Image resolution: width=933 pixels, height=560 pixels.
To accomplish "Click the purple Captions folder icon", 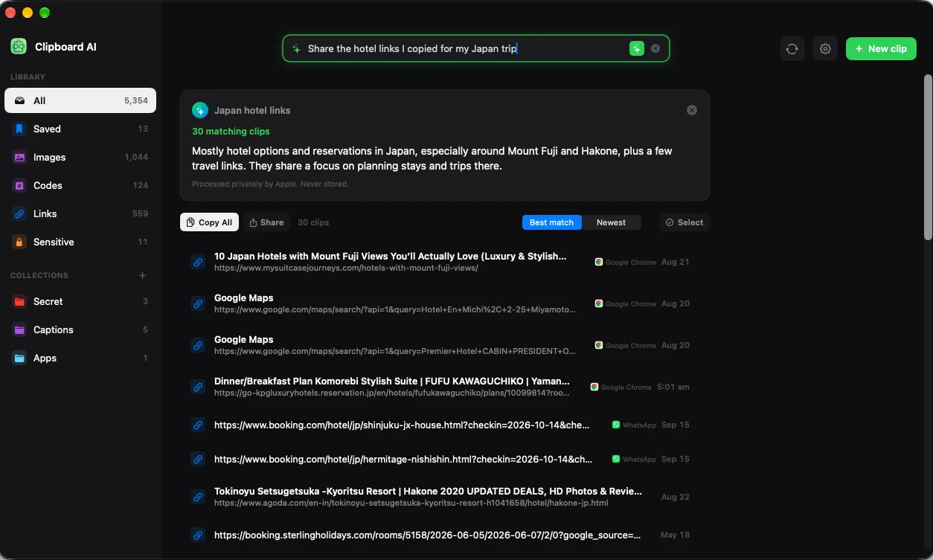I will [19, 329].
